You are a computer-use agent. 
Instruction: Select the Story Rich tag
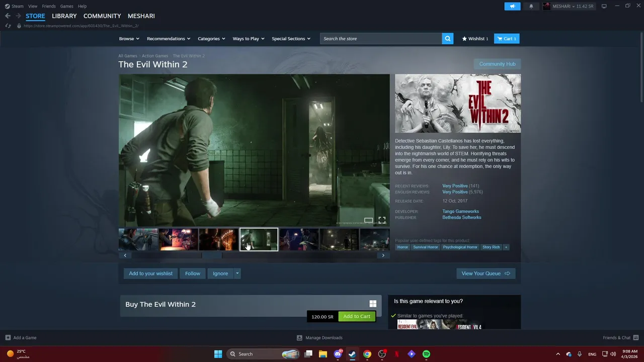pyautogui.click(x=491, y=247)
